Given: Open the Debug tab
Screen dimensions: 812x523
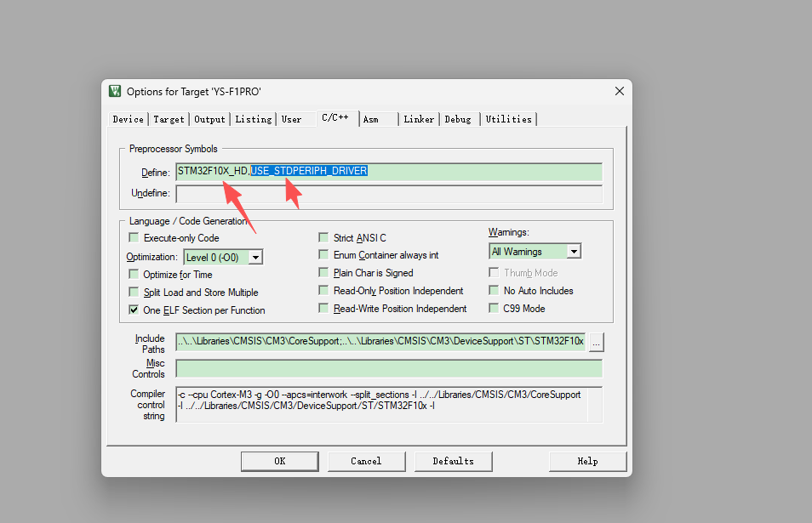Looking at the screenshot, I should click(x=458, y=120).
